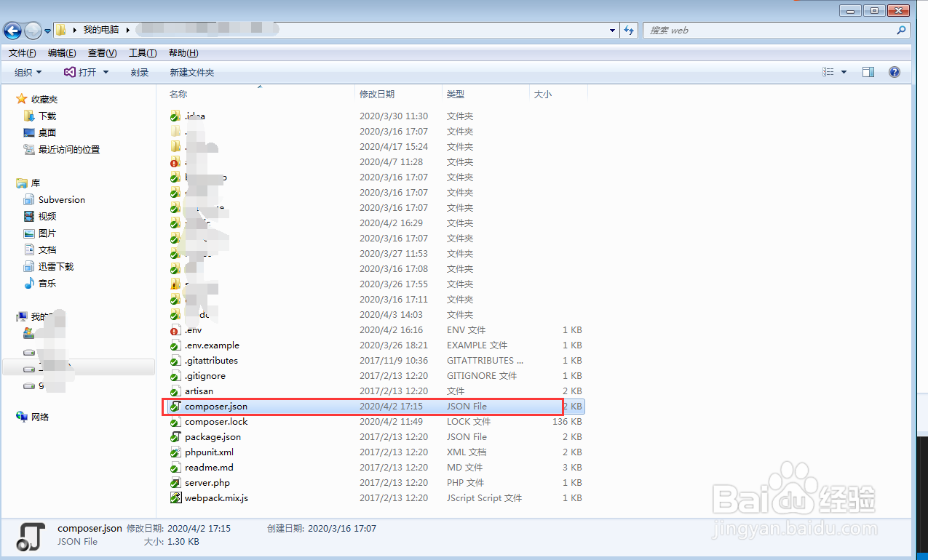Click the Forward navigation arrow
Viewport: 928px width, 560px height.
pos(33,30)
